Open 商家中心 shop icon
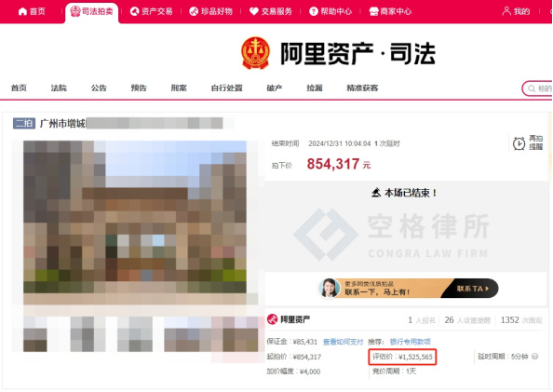553x392 pixels. coord(373,12)
